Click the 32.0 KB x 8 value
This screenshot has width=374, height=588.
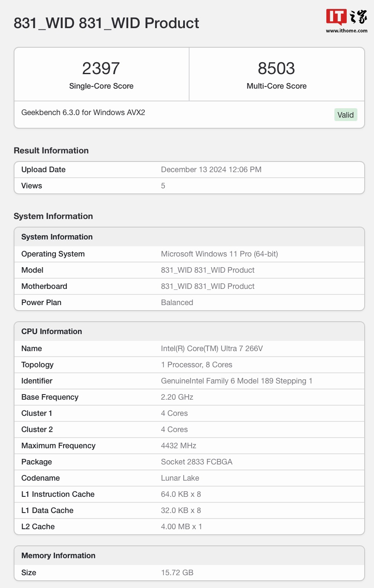181,510
